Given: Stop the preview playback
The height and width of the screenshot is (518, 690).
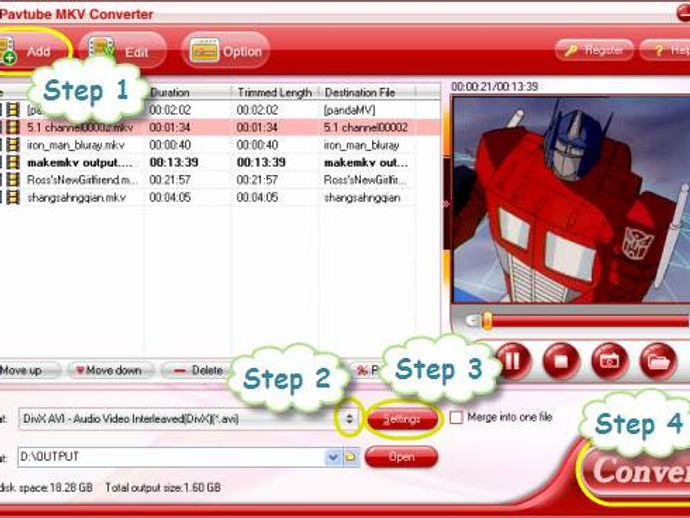Looking at the screenshot, I should 561,361.
